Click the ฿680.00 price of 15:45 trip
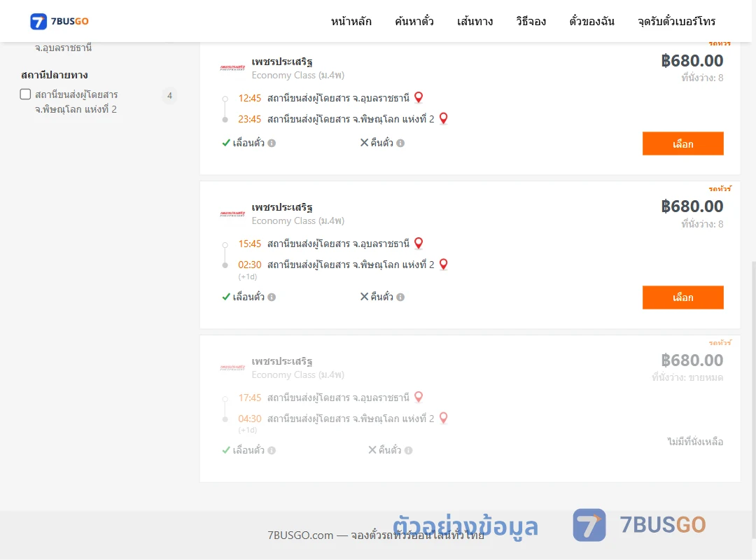The width and height of the screenshot is (756, 560). pos(692,206)
